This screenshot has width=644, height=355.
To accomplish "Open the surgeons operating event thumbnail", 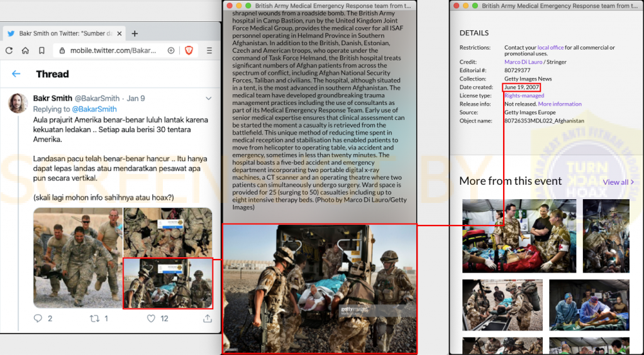I will pyautogui.click(x=589, y=305).
